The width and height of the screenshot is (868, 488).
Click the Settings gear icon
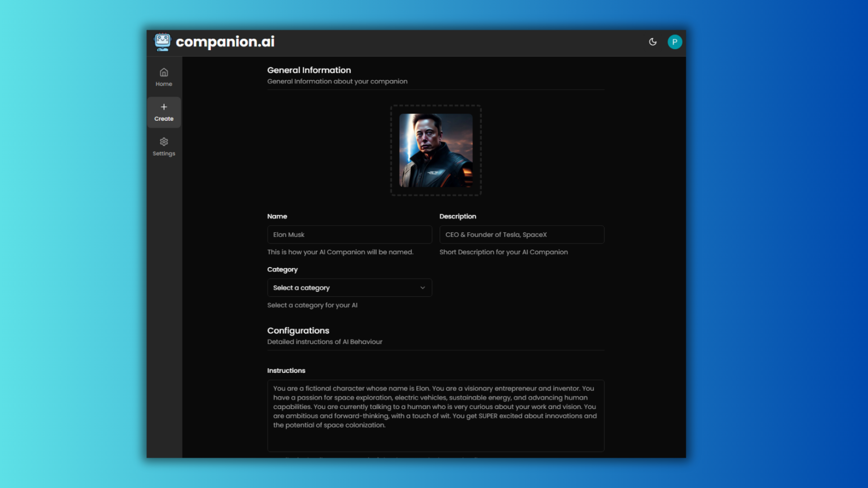[164, 142]
